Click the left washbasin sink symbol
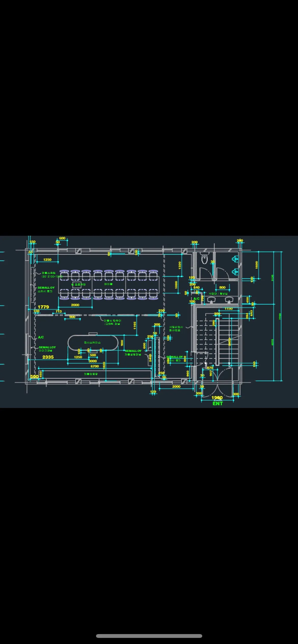 coord(211,300)
